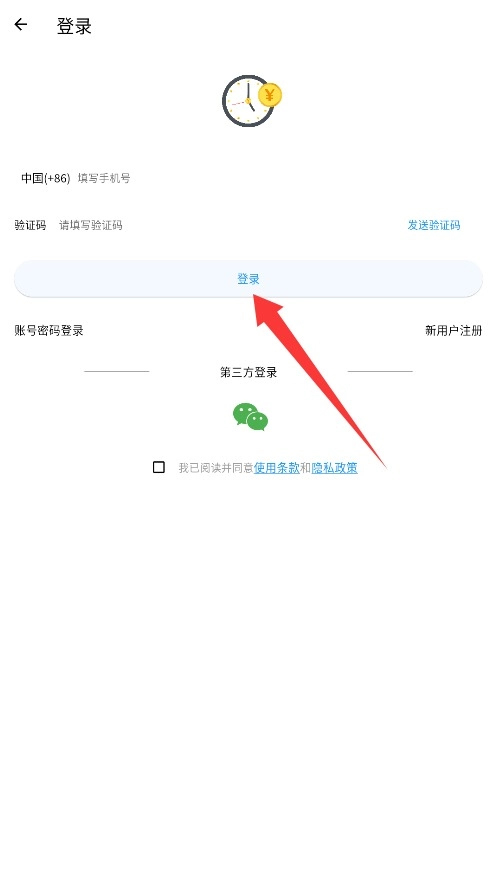Screen dimensions: 495x870
Task: Tap the divider line left of 第三方登录
Action: pyautogui.click(x=117, y=372)
